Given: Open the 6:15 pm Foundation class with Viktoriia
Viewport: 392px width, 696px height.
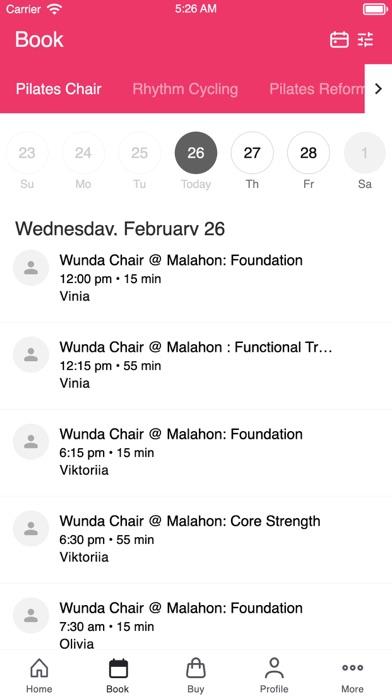Looking at the screenshot, I should click(x=196, y=453).
